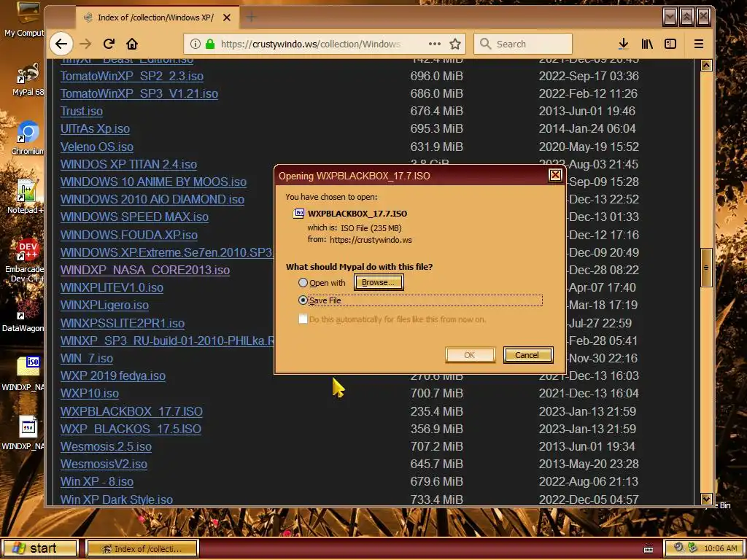Open WINDXP_NASA_CORE2013.iso link
The height and width of the screenshot is (560, 747).
tap(145, 270)
